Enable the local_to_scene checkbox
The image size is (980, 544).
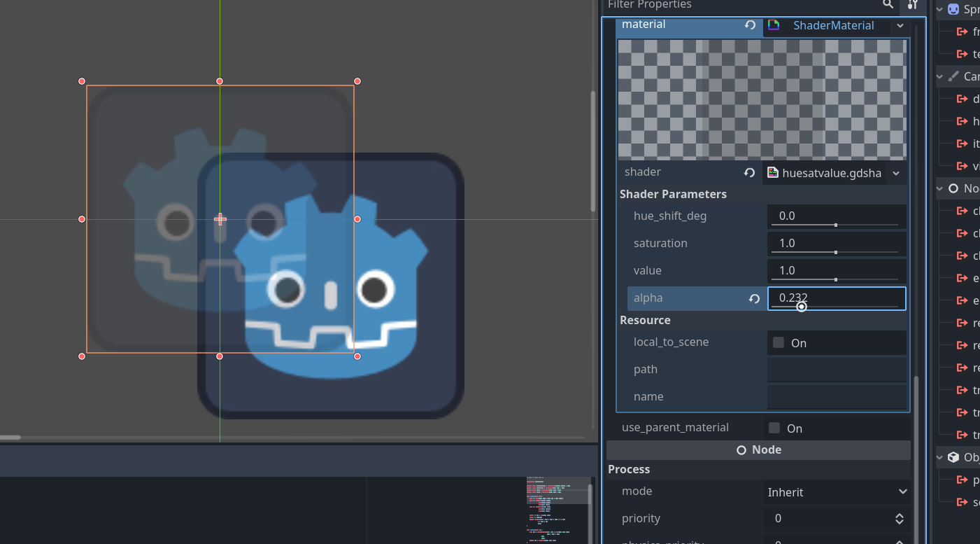(779, 342)
